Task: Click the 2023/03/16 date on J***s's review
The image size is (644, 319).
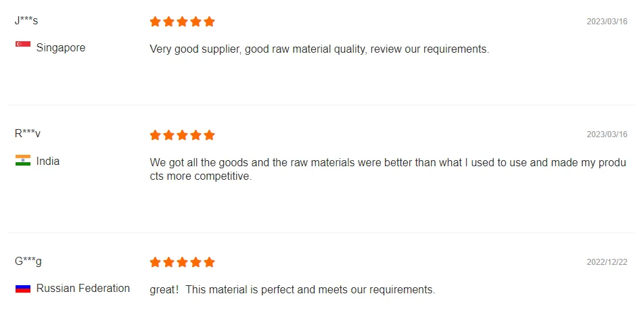Action: pyautogui.click(x=607, y=22)
